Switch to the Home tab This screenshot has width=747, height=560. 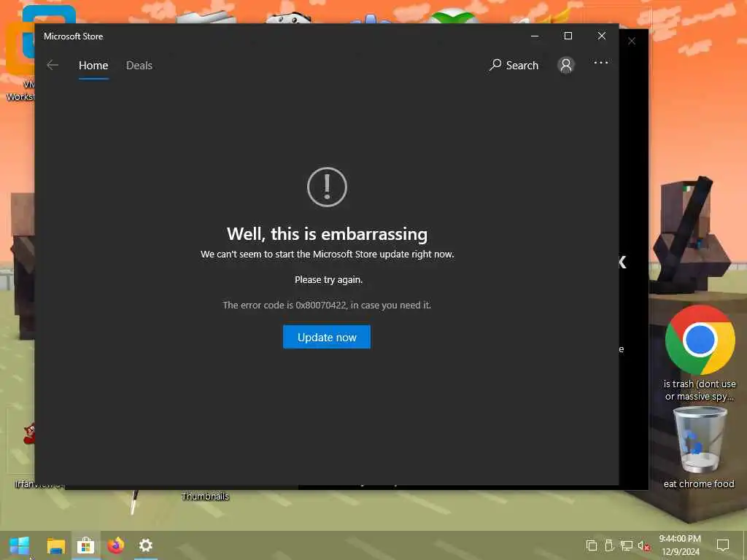pos(93,65)
